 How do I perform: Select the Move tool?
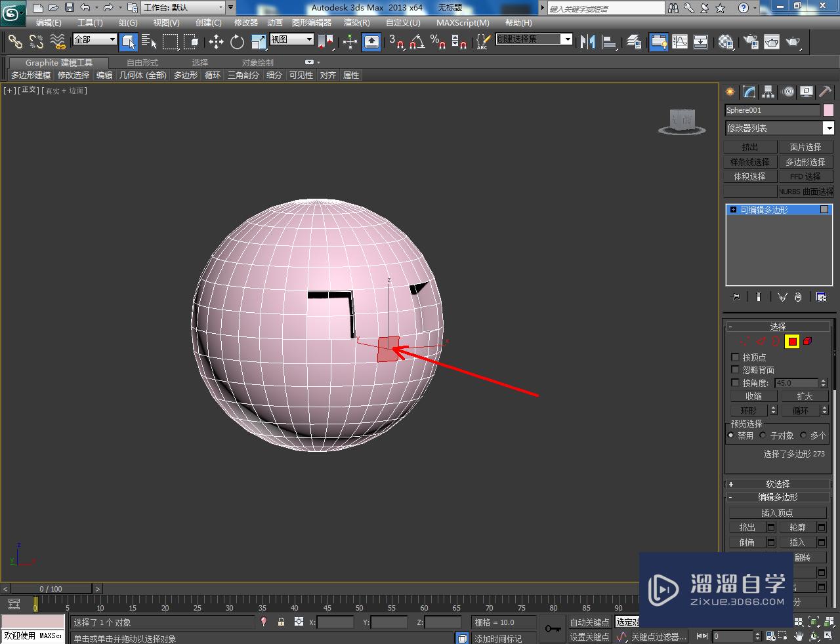click(x=216, y=42)
